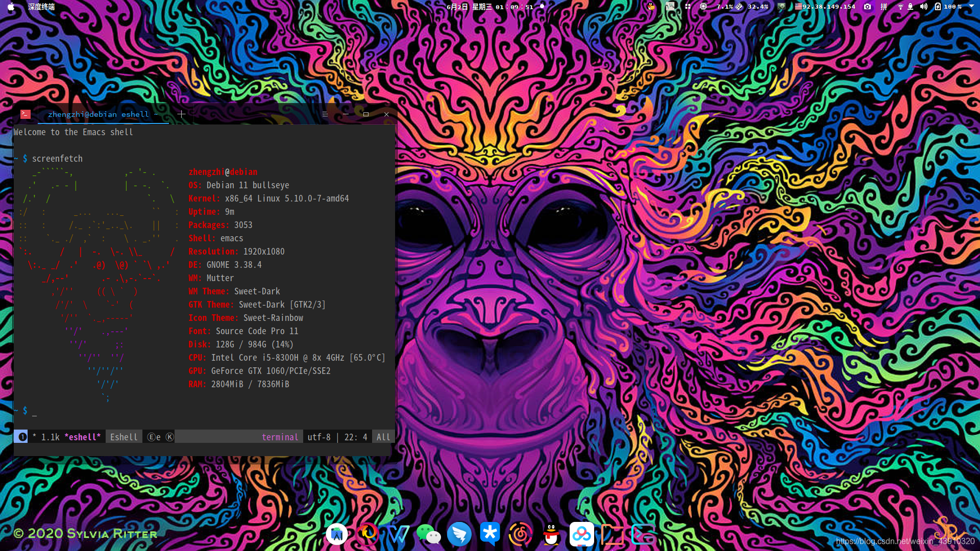This screenshot has height=551, width=980.
Task: Click the Eshell mode label in modeline
Action: pyautogui.click(x=124, y=437)
